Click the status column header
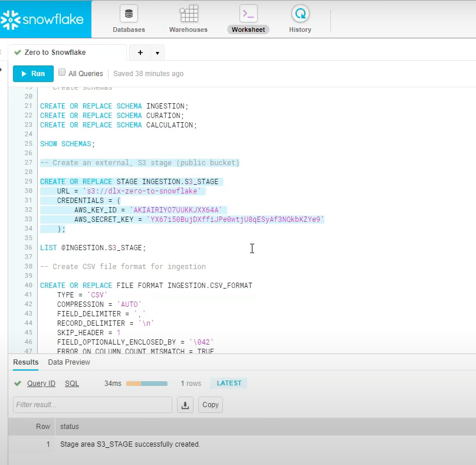Screen dimensions: 476x465 click(x=70, y=427)
